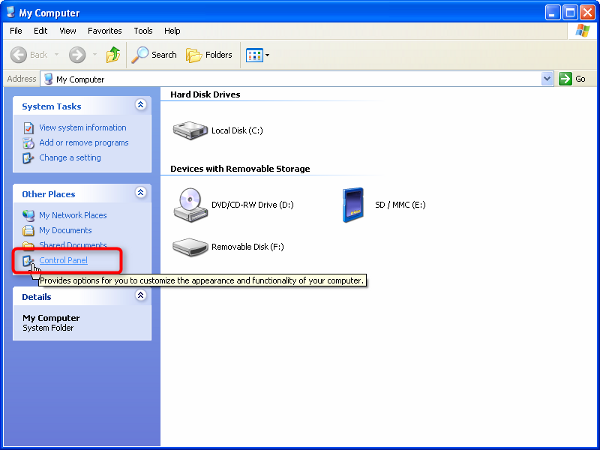The height and width of the screenshot is (450, 600).
Task: Go up one folder level icon
Action: (113, 55)
